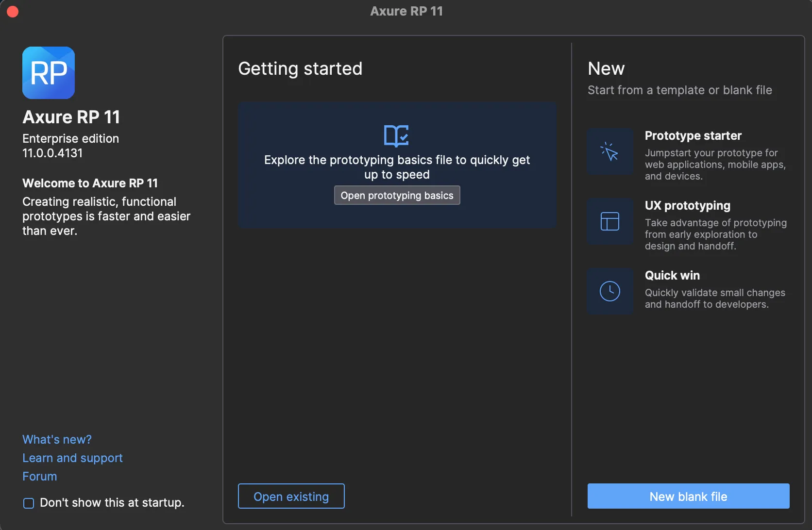This screenshot has height=530, width=812.
Task: Click 'Start from a template or blank file'
Action: coord(679,90)
